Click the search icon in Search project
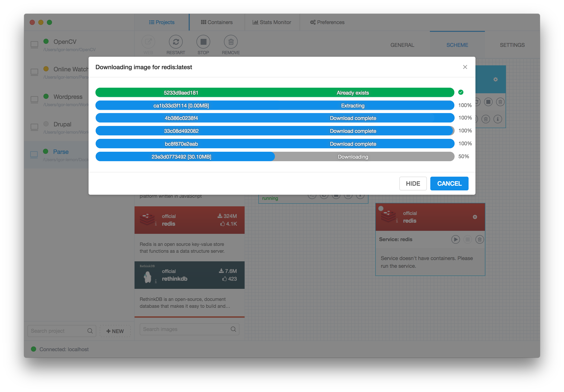564x392 pixels. [x=90, y=331]
